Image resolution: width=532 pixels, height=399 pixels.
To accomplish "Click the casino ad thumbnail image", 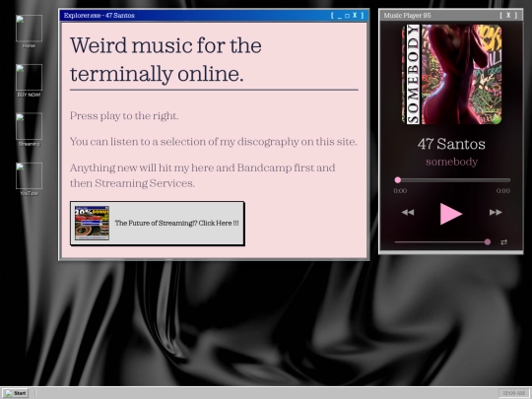I will 92,223.
